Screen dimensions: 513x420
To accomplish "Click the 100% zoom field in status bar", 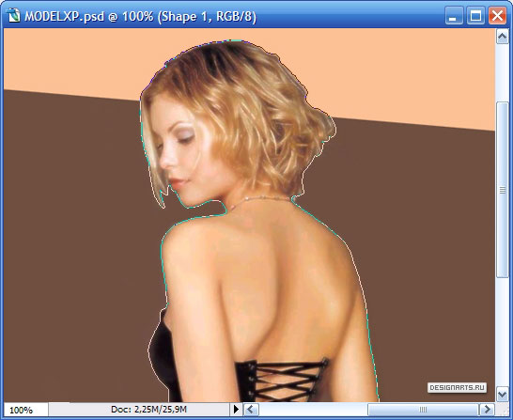I will 25,410.
